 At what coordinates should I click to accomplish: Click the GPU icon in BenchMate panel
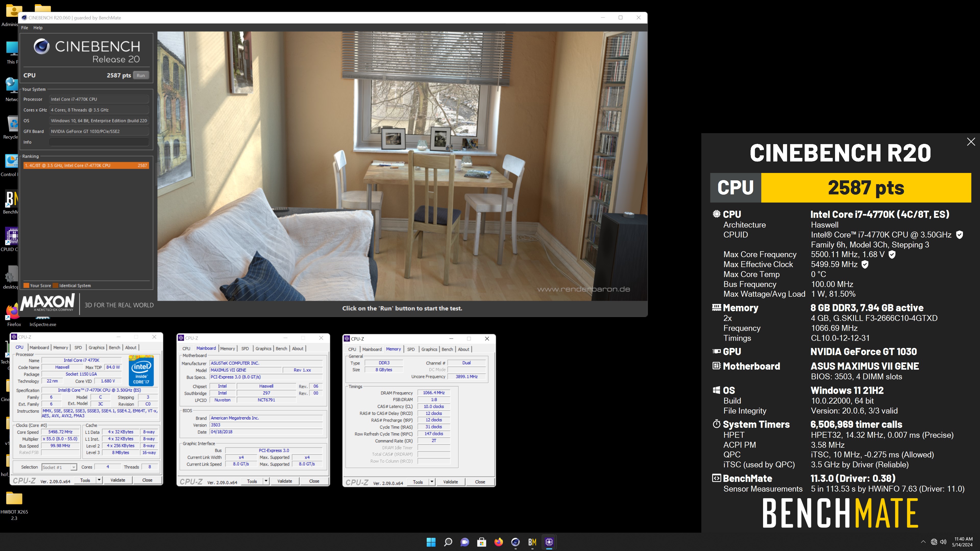(x=716, y=351)
